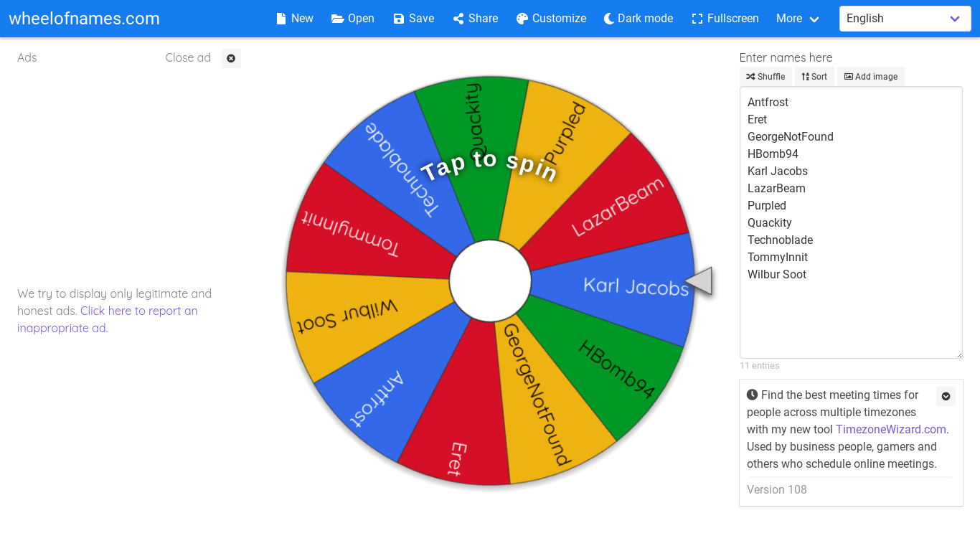Add an image to the wheel
Screen dimensions: 980x551
point(871,77)
